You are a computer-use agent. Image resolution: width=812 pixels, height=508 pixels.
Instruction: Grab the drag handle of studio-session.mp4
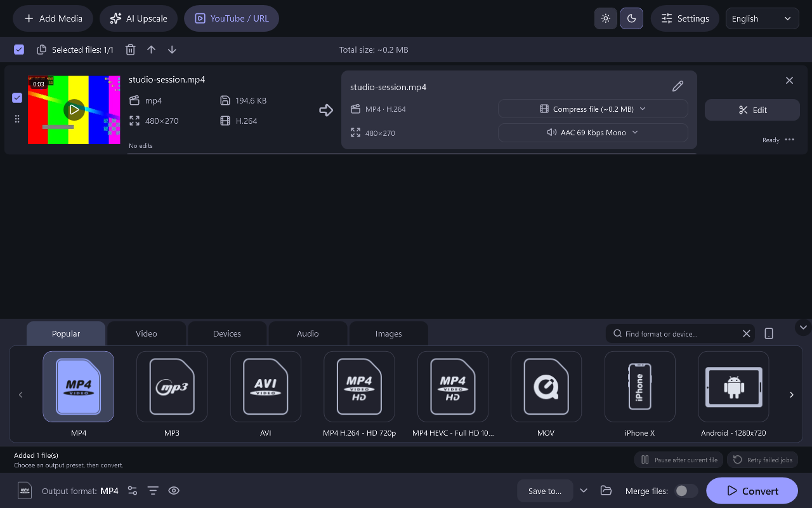point(17,119)
